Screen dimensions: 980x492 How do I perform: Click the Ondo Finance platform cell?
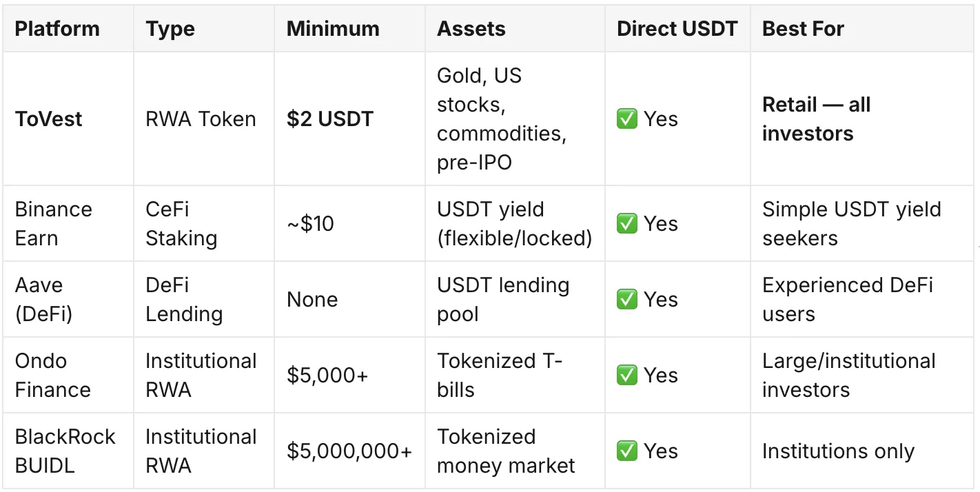click(x=53, y=376)
